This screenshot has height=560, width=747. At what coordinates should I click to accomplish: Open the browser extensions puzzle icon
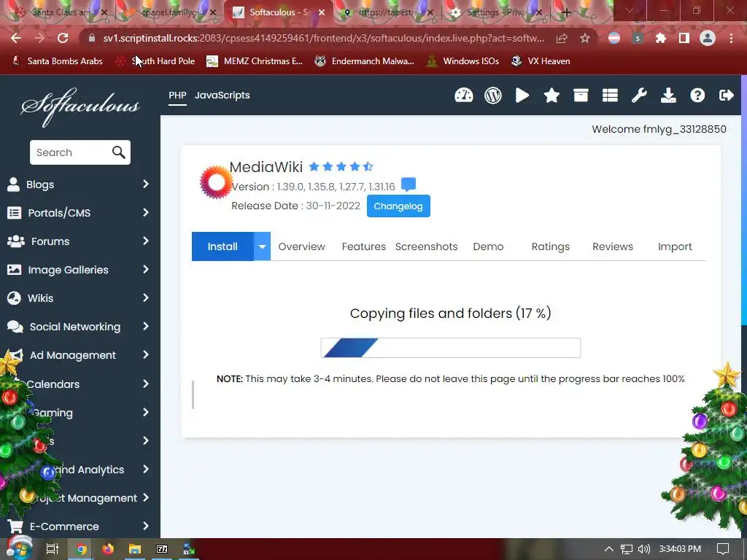661,38
